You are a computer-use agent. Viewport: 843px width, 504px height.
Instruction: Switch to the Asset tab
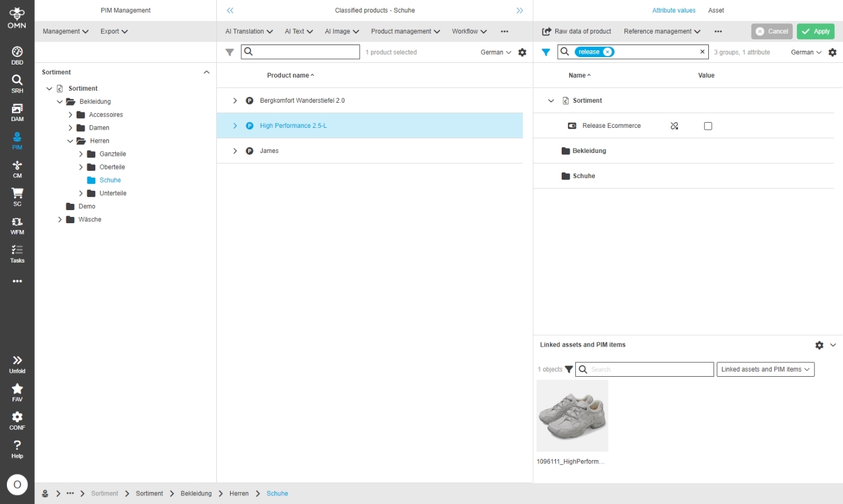pyautogui.click(x=716, y=10)
